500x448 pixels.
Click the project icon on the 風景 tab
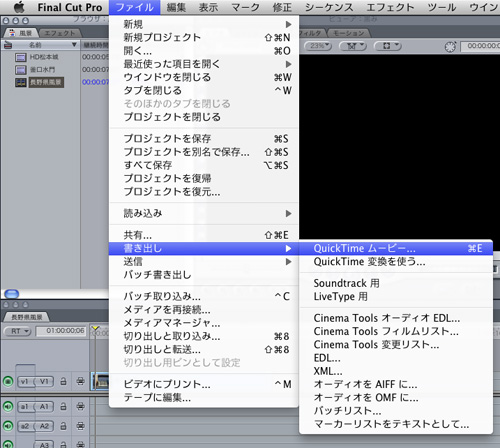(12, 33)
